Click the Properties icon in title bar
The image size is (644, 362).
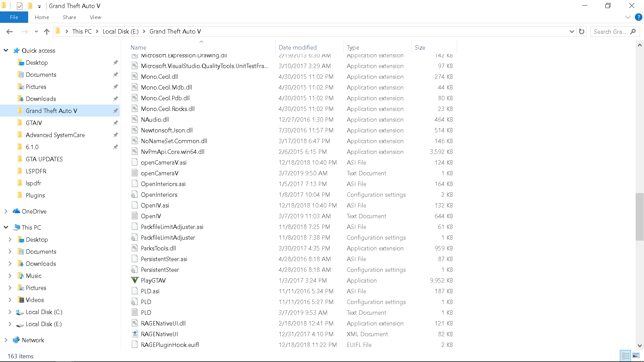(19, 6)
